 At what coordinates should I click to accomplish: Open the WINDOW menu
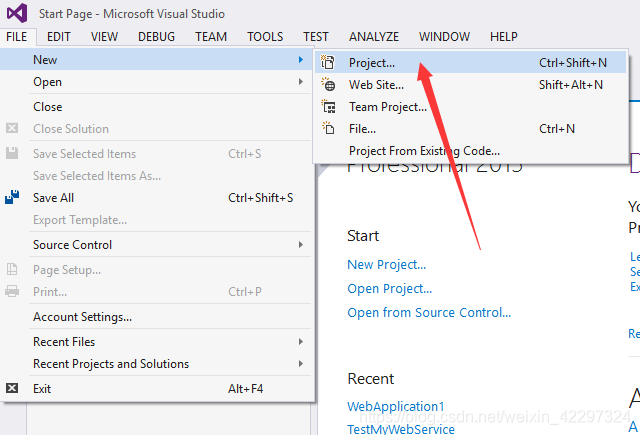[x=444, y=37]
